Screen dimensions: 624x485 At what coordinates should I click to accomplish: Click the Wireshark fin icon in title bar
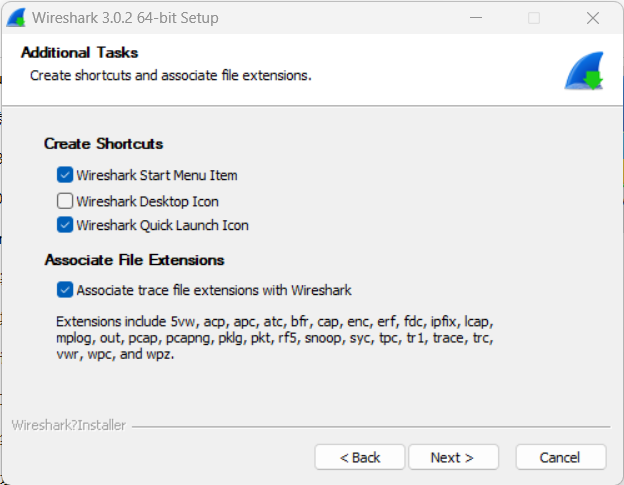click(16, 17)
